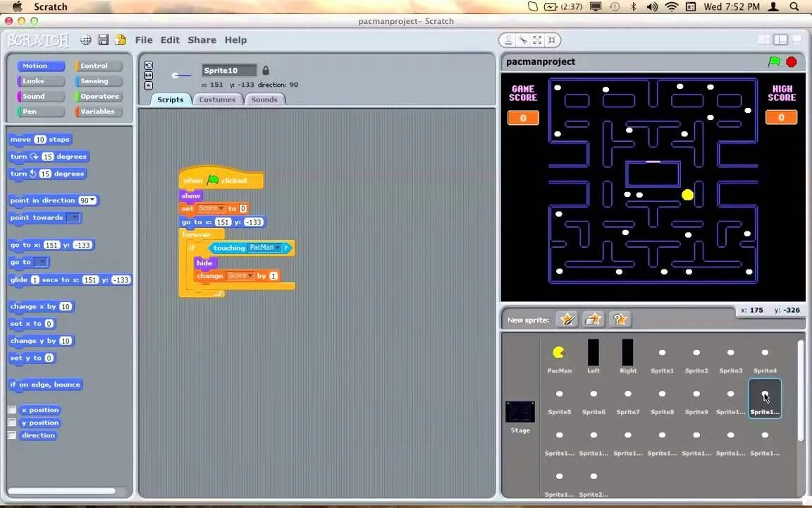The height and width of the screenshot is (508, 812).
Task: Click steps value in move block
Action: click(x=40, y=140)
